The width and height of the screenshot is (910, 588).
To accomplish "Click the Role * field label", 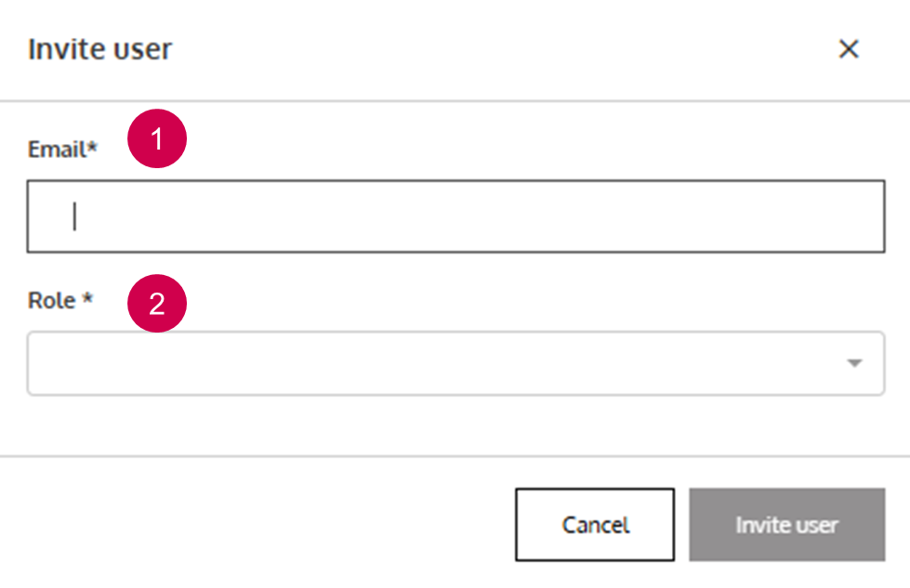I will click(60, 301).
